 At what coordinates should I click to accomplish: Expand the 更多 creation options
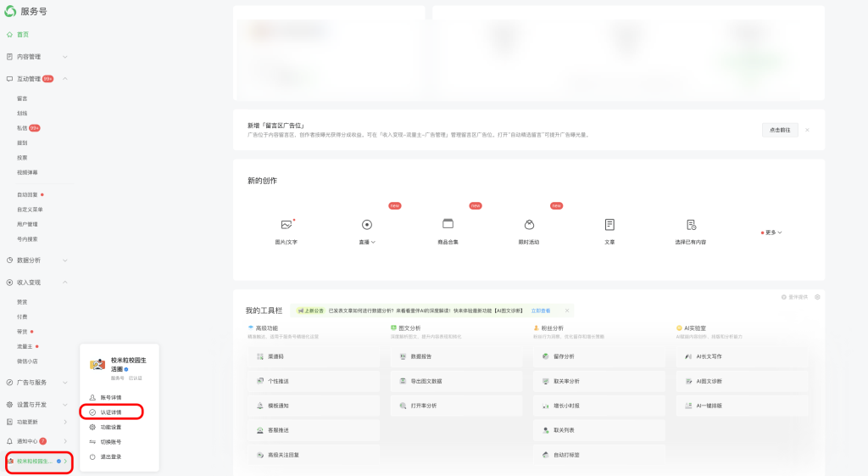(772, 232)
